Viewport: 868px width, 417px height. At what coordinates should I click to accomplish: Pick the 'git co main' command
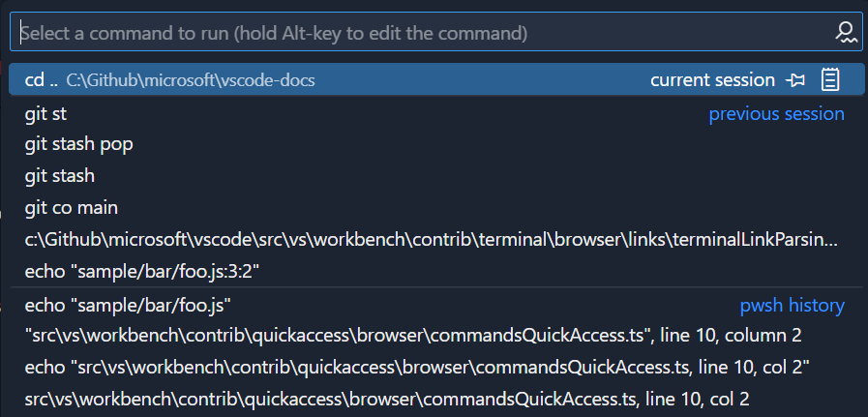click(72, 207)
